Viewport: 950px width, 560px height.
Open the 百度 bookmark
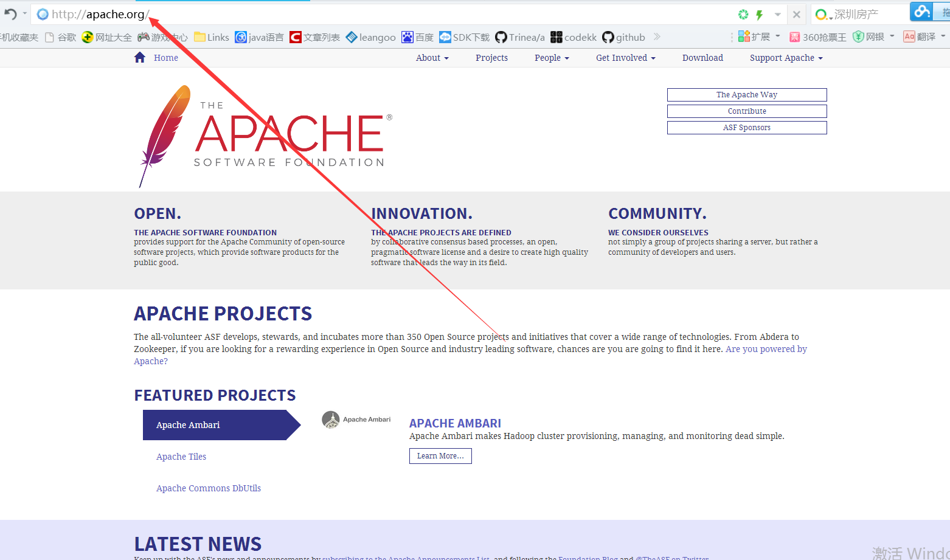pos(417,37)
